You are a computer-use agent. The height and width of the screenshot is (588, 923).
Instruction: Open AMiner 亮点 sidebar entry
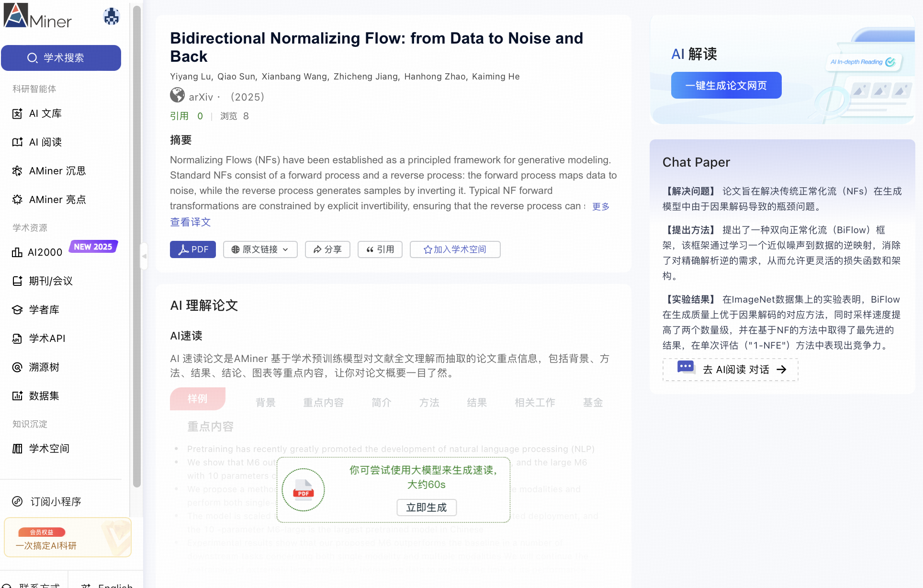[x=57, y=200]
